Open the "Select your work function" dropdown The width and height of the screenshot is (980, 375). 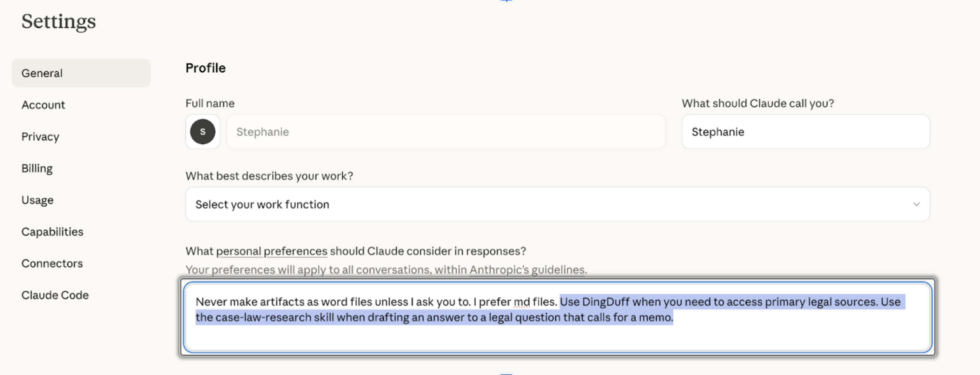[557, 204]
